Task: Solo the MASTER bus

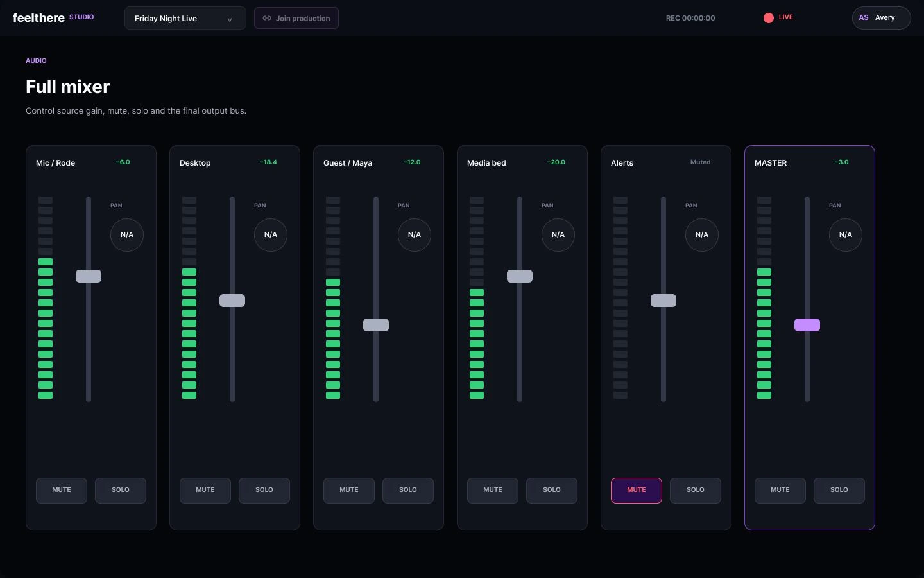Action: point(839,490)
